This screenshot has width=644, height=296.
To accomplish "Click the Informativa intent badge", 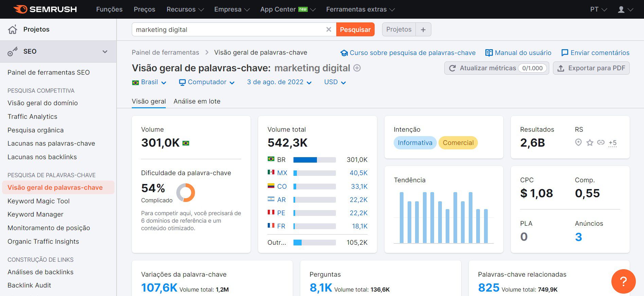I will point(415,143).
